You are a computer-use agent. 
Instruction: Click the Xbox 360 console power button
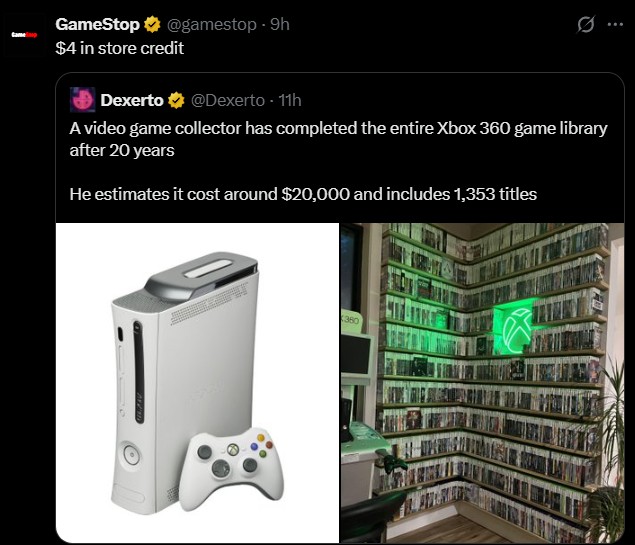click(x=131, y=455)
